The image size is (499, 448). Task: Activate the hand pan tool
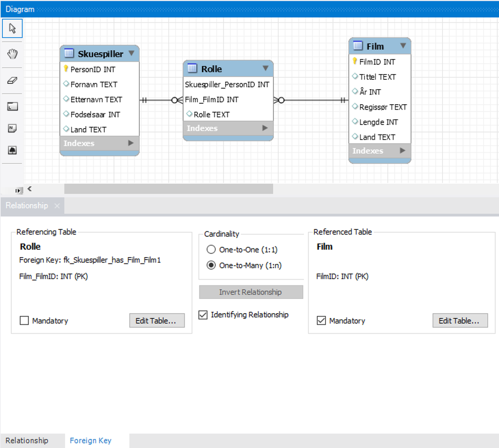click(x=12, y=54)
